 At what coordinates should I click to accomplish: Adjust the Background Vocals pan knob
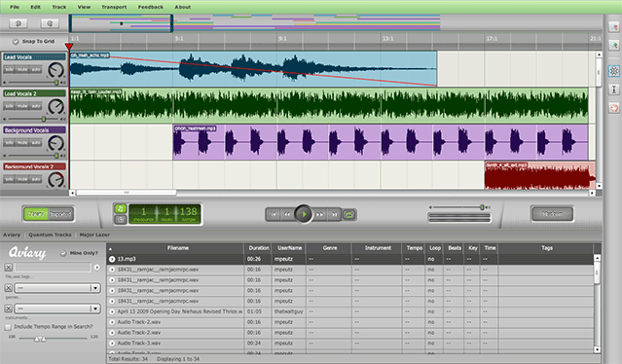coord(55,143)
